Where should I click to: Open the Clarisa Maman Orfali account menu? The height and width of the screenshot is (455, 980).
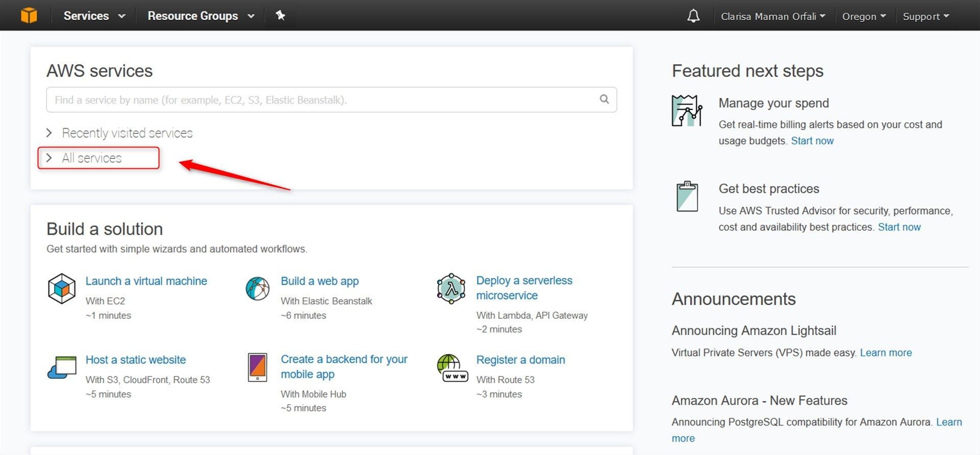pos(773,16)
